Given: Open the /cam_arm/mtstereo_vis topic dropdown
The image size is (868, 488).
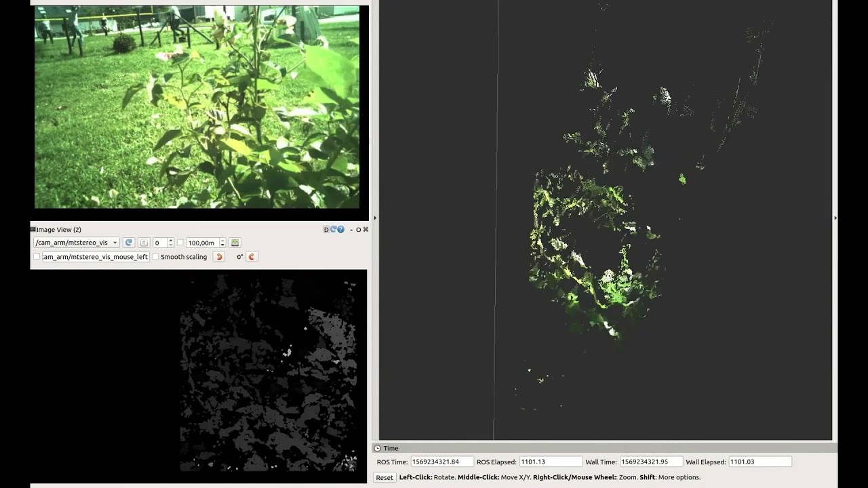Looking at the screenshot, I should point(76,243).
